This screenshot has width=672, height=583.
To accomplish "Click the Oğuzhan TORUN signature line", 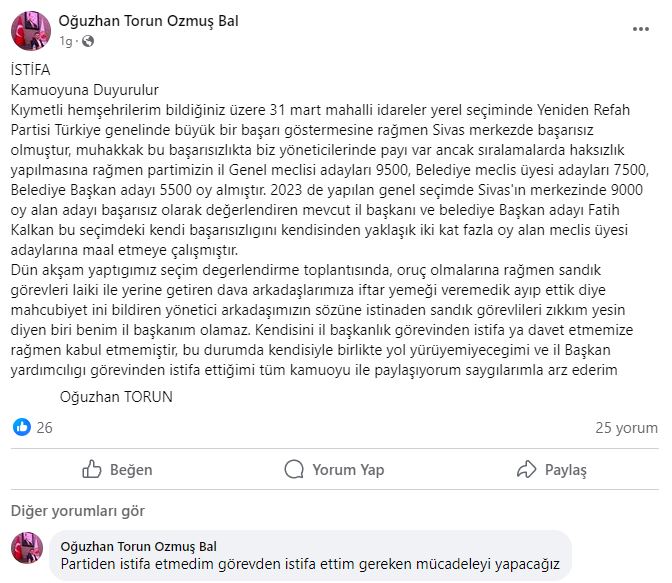I will [x=116, y=396].
